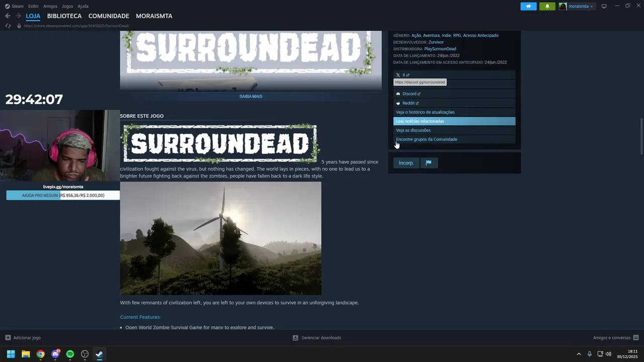Click the microphone tray icon
Screen dimensions: 644x362
[x=590, y=354]
